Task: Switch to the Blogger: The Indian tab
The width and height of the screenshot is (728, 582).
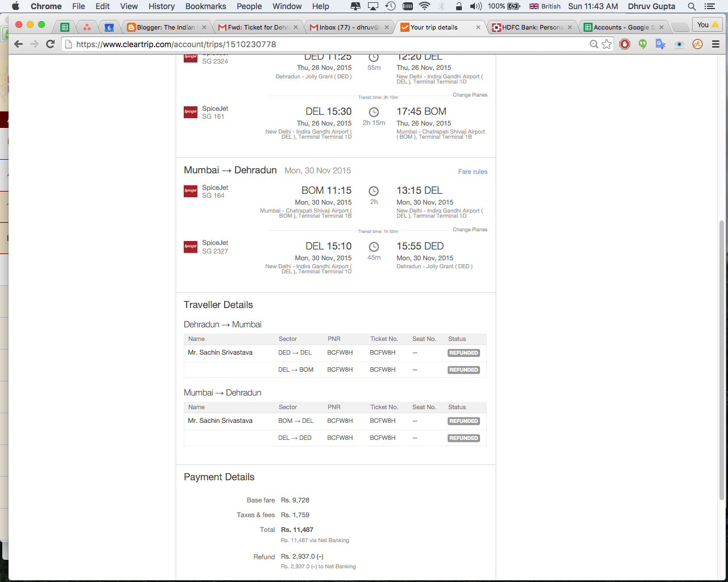Action: [166, 27]
